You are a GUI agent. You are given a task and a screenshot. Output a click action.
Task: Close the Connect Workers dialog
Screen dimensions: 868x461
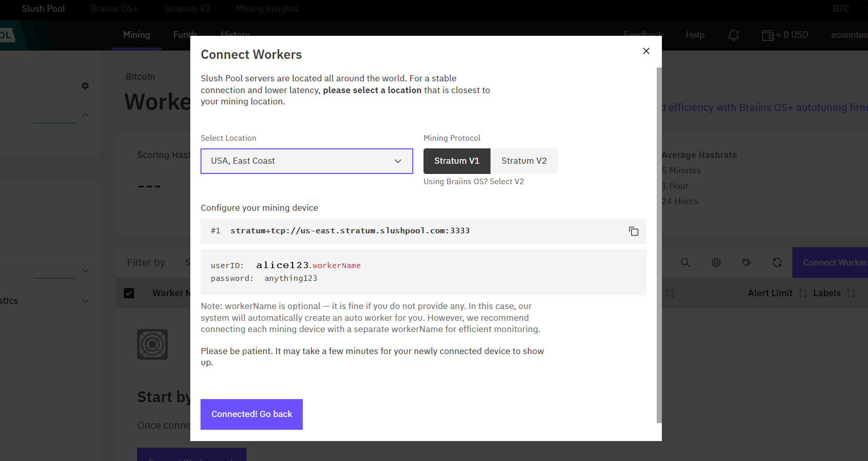pyautogui.click(x=646, y=51)
